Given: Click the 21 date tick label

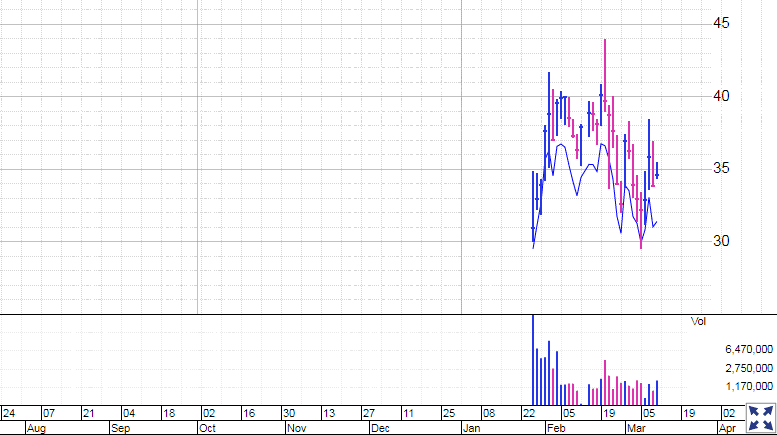Looking at the screenshot, I should pyautogui.click(x=89, y=413).
